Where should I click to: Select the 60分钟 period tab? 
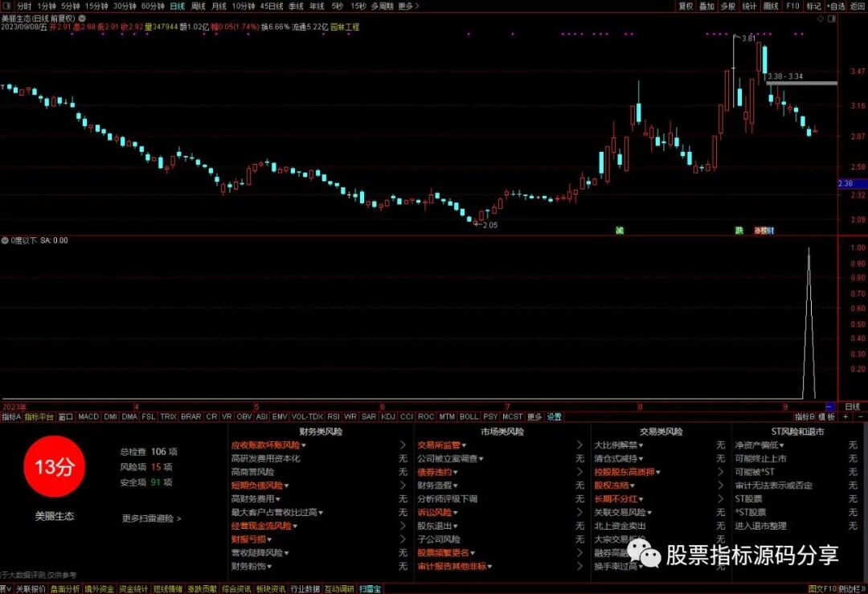click(x=153, y=6)
